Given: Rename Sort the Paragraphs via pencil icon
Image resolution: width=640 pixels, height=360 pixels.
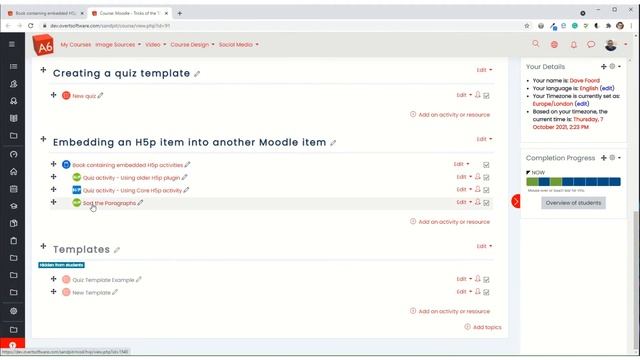Looking at the screenshot, I should coord(140,202).
